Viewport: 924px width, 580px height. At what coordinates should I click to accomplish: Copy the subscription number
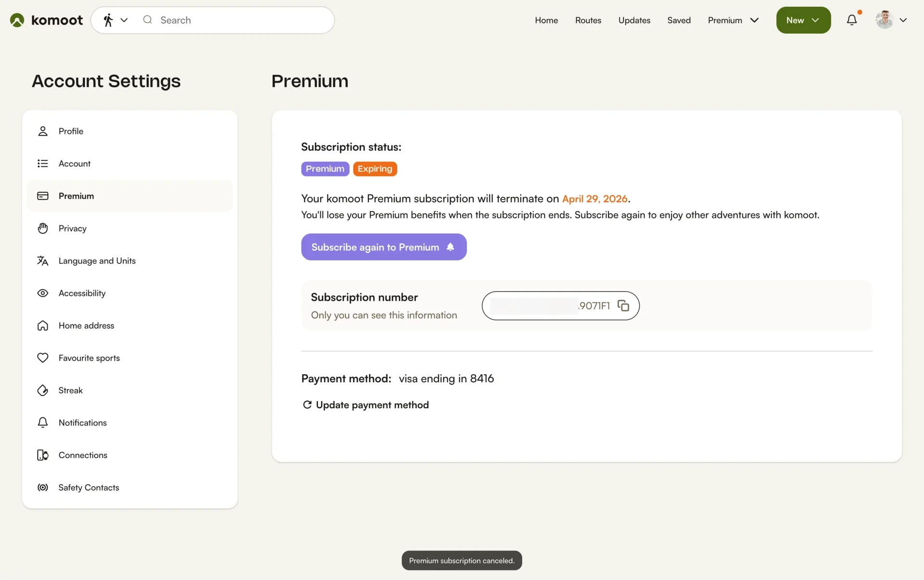tap(623, 306)
